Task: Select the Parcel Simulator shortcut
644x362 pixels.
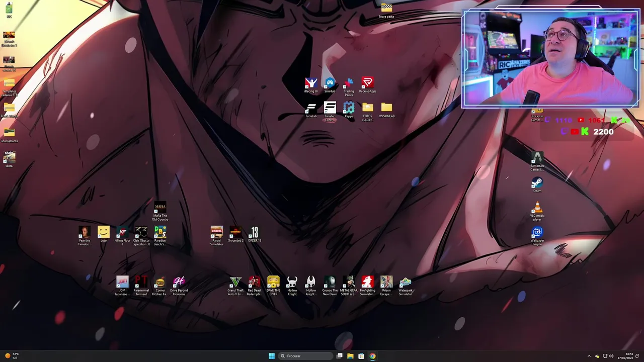Action: tap(217, 236)
